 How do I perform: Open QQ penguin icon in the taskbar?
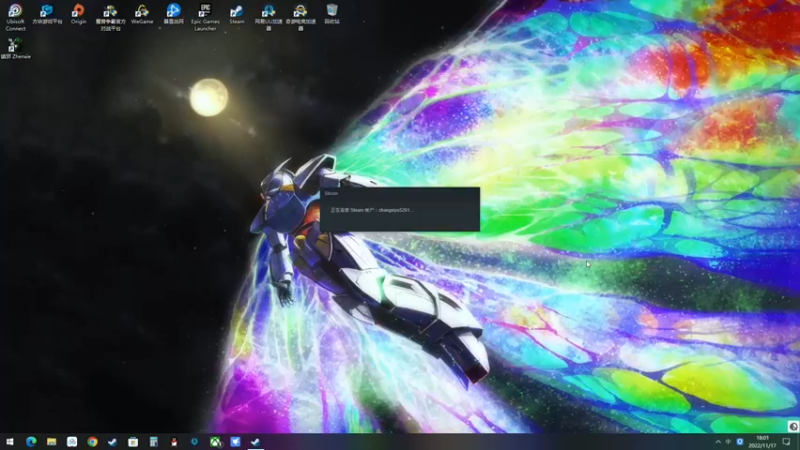click(x=174, y=442)
